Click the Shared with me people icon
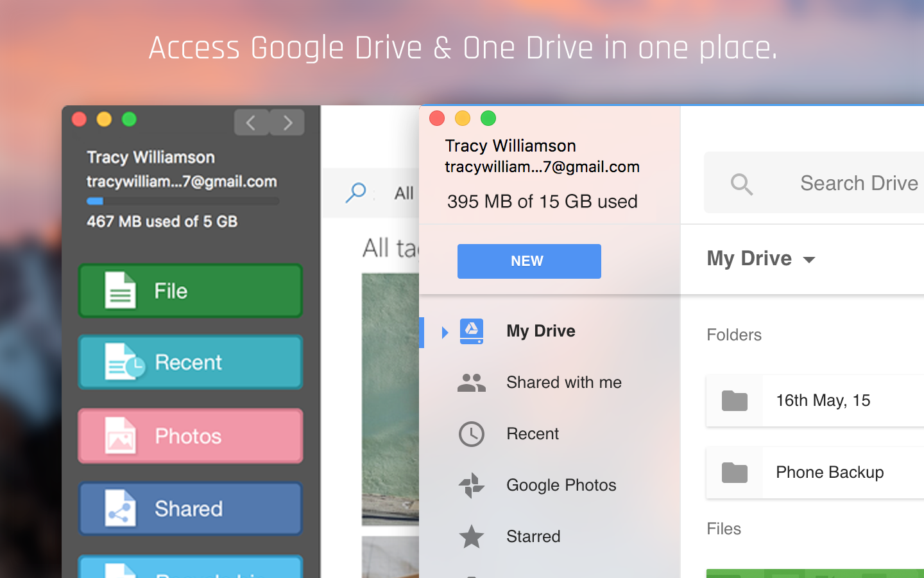924x578 pixels. tap(472, 383)
